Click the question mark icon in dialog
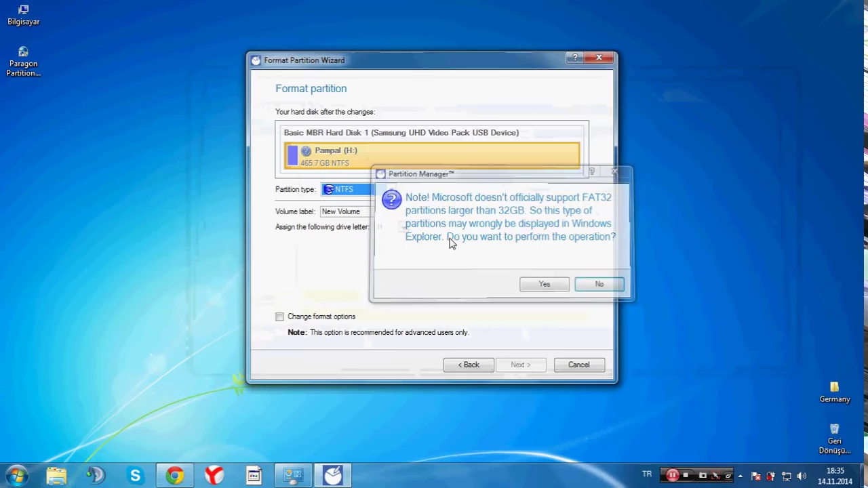Image resolution: width=868 pixels, height=488 pixels. [x=391, y=199]
